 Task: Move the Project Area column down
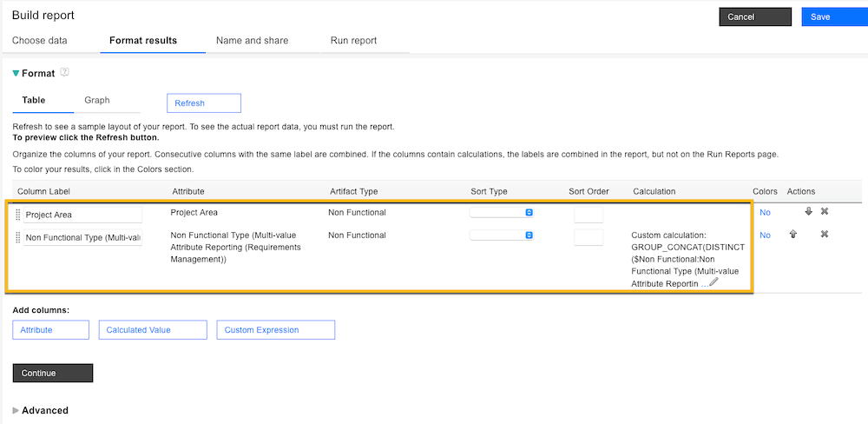coord(808,211)
